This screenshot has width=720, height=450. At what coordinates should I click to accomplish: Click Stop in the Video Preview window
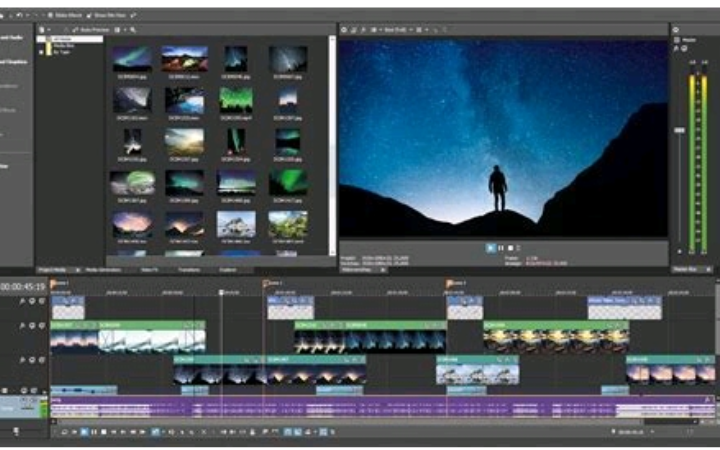point(510,248)
